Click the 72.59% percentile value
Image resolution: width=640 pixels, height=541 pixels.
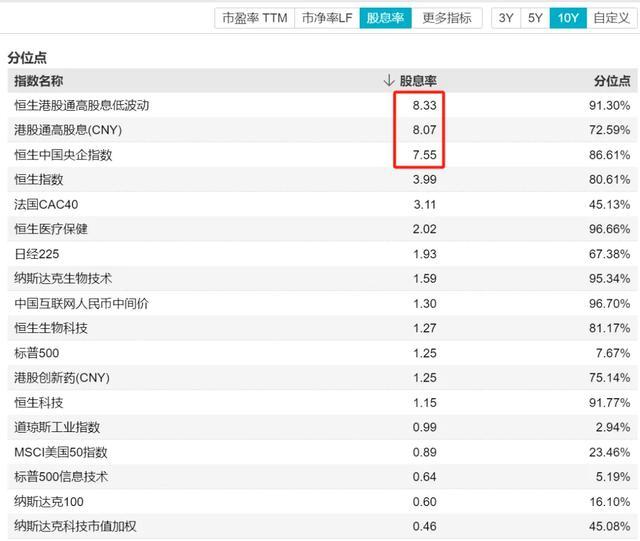[609, 130]
